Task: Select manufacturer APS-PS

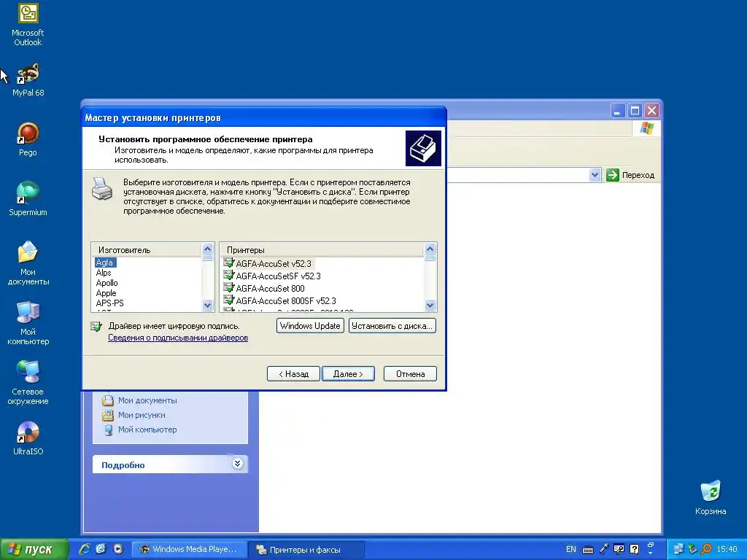Action: [109, 303]
